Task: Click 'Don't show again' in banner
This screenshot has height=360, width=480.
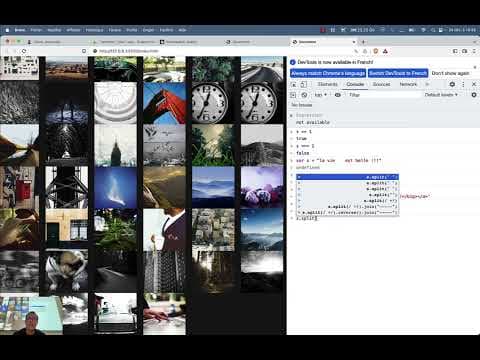Action: click(x=450, y=73)
